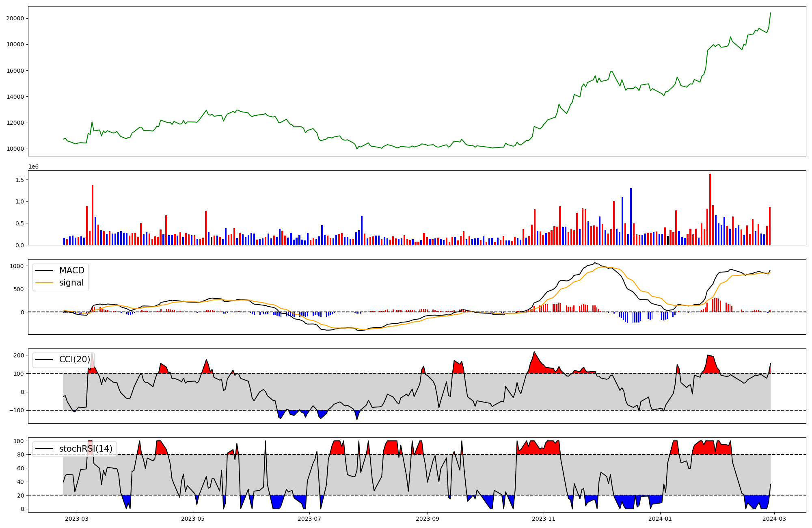Click the 20000 price axis tick label
Image resolution: width=812 pixels, height=528 pixels.
click(x=15, y=18)
